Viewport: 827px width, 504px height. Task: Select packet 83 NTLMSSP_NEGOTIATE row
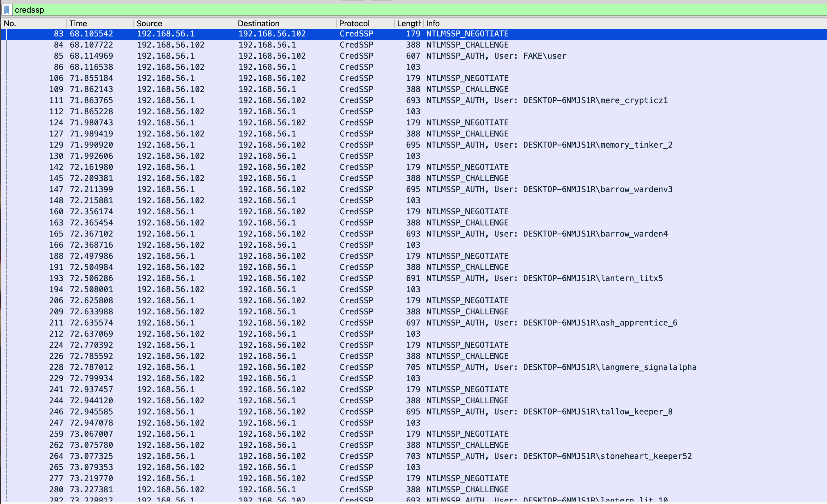tap(467, 34)
